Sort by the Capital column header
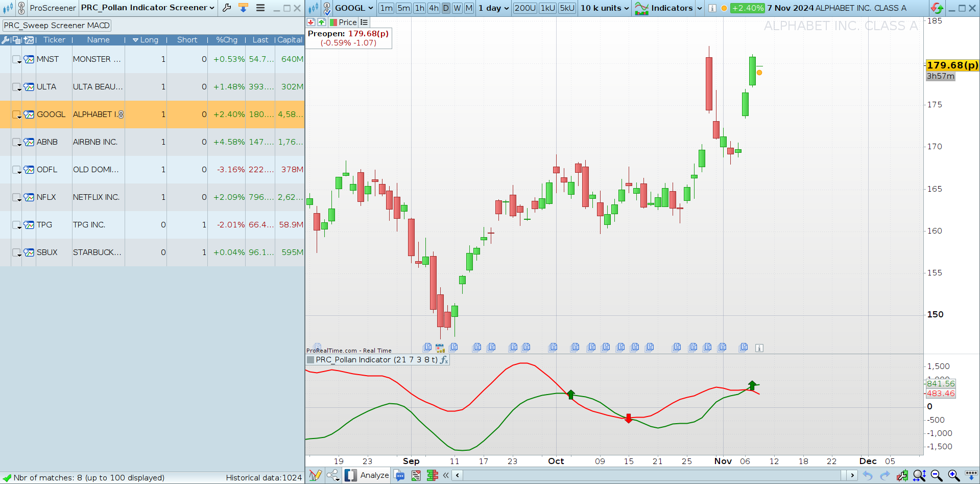980x484 pixels. click(x=290, y=40)
